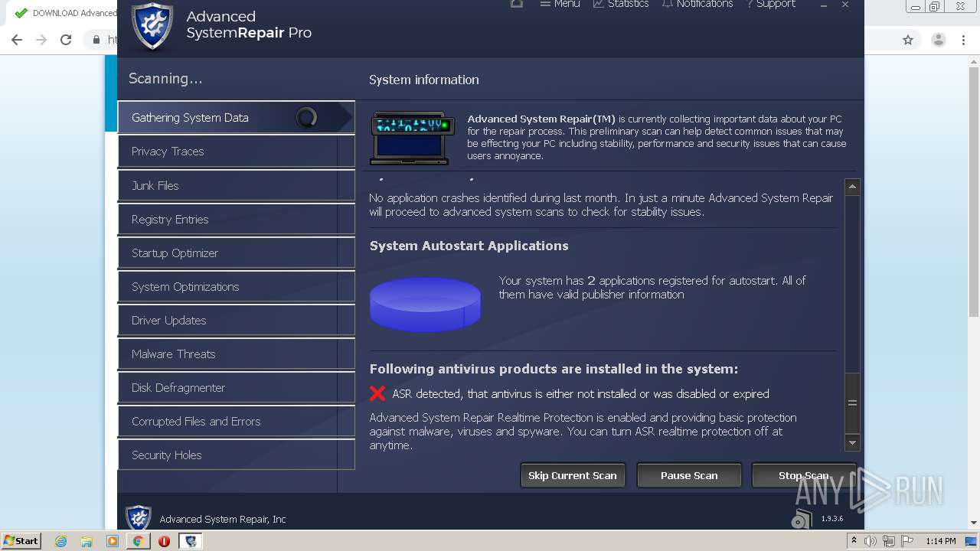Screen dimensions: 980x551
Task: Open the Windows Start menu
Action: coord(21,540)
